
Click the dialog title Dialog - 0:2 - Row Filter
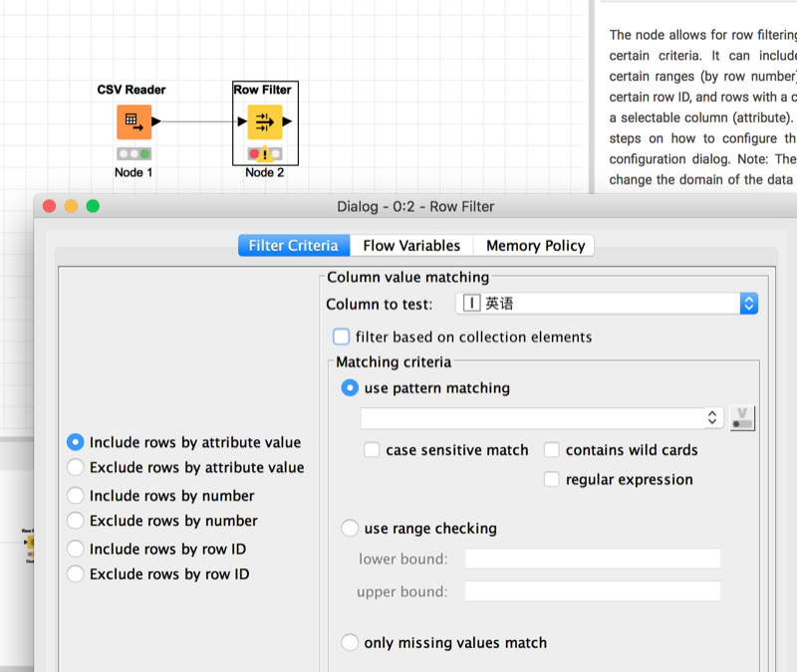(415, 207)
